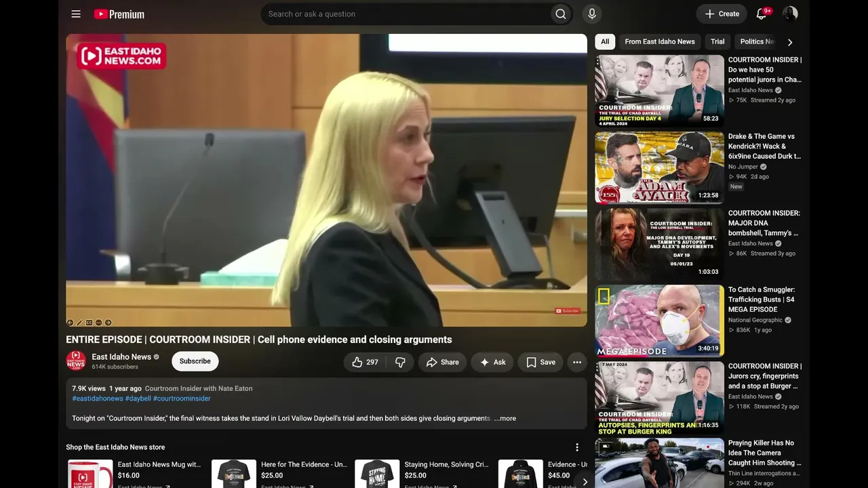Open title 'Drake & The Game vs Kendrick?!'

(x=765, y=146)
